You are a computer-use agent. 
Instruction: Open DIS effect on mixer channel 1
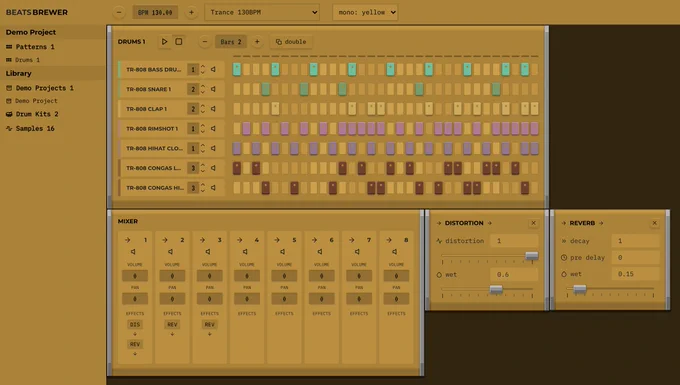(x=135, y=324)
